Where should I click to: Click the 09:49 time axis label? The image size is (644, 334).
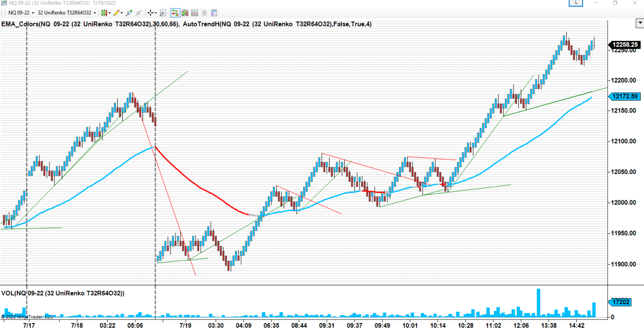382,326
